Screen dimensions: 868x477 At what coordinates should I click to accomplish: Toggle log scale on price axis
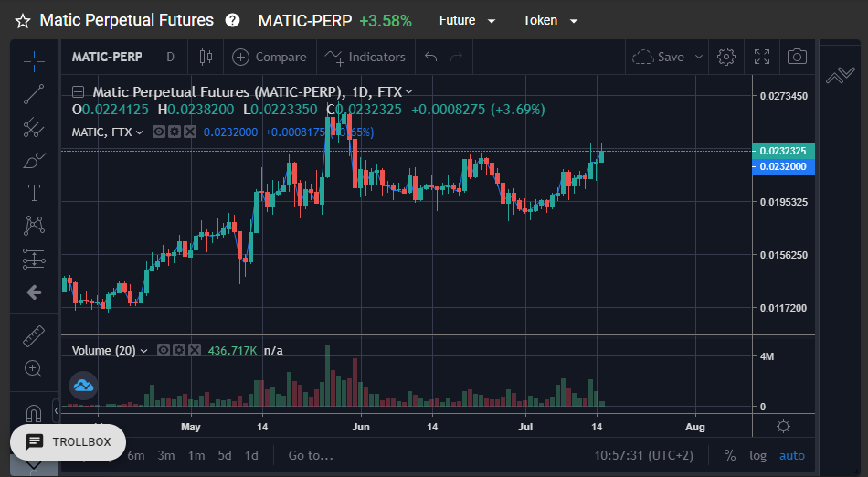click(x=757, y=455)
